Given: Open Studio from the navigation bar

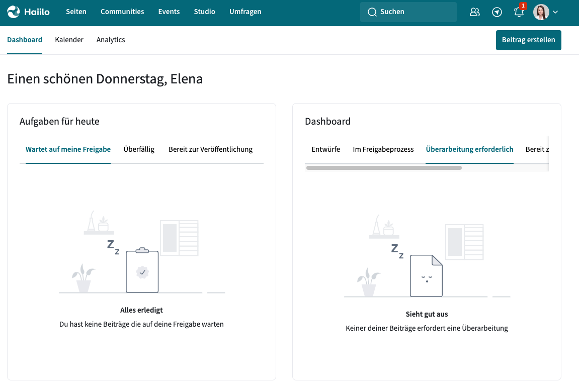Looking at the screenshot, I should click(x=204, y=12).
